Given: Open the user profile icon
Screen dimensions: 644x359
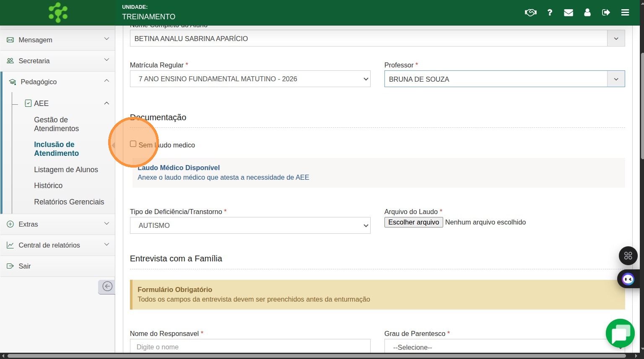Looking at the screenshot, I should point(587,13).
